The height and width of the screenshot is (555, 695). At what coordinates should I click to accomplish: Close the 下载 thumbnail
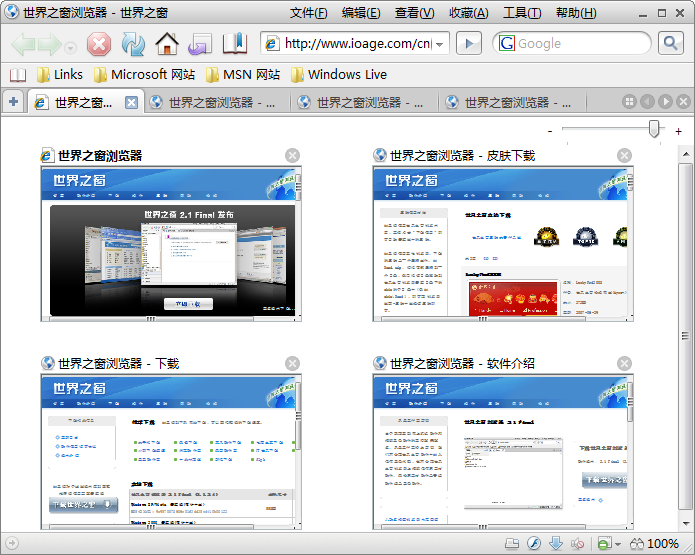coord(292,363)
